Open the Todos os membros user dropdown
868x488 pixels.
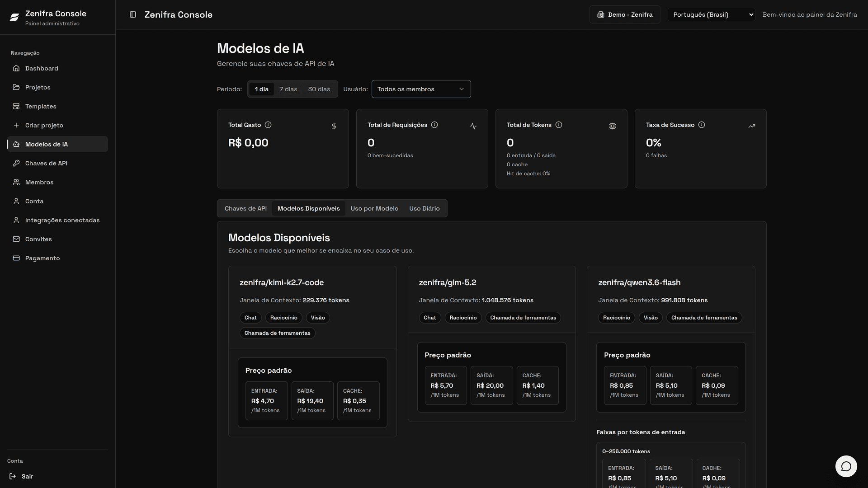coord(421,89)
